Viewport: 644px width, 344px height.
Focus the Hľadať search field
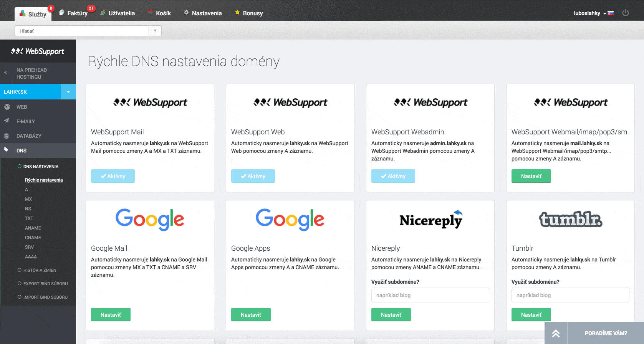[82, 31]
